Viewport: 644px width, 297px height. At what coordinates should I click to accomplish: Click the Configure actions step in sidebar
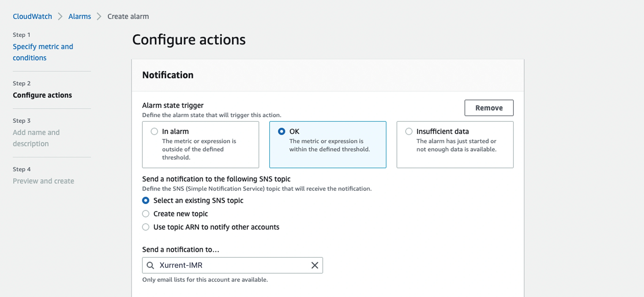42,95
